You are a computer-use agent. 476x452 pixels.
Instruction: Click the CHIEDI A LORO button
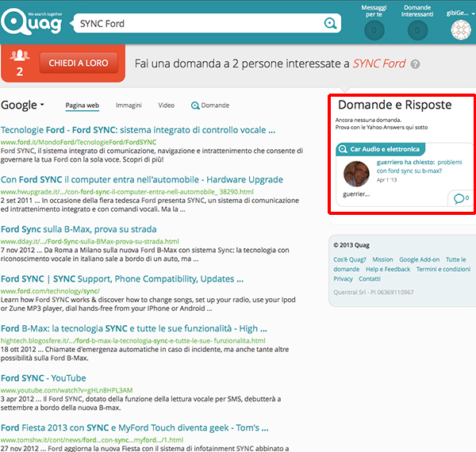pyautogui.click(x=79, y=63)
